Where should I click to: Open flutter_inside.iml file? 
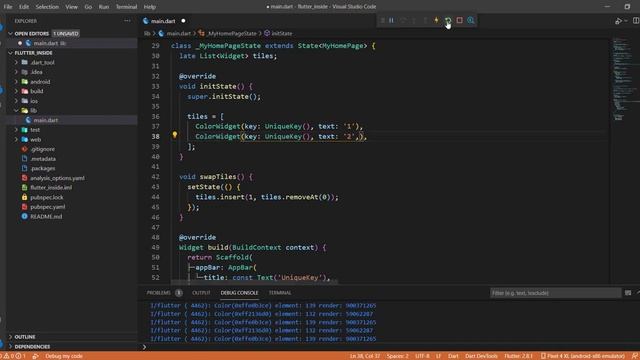point(51,188)
